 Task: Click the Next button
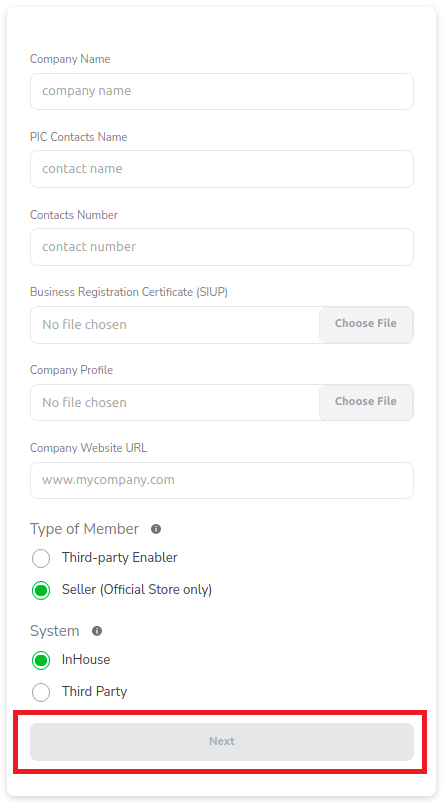pyautogui.click(x=222, y=742)
